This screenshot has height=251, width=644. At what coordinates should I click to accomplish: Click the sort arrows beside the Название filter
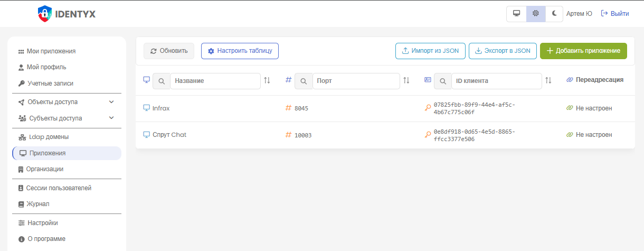pyautogui.click(x=267, y=80)
